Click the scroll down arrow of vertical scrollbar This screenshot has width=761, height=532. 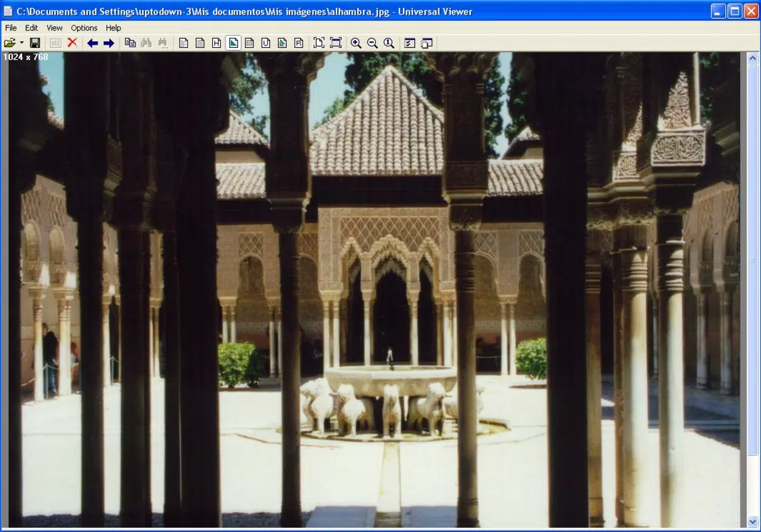tap(753, 522)
